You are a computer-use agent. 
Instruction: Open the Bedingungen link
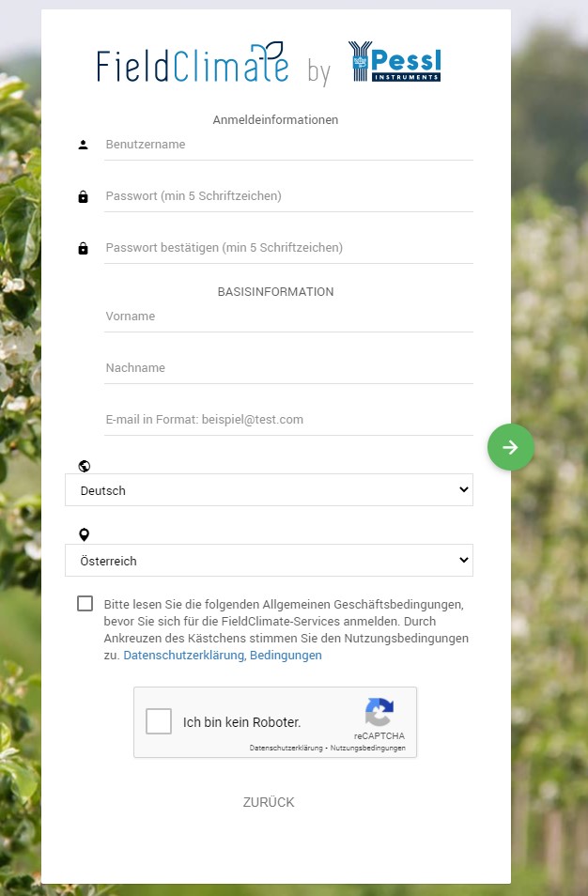286,655
